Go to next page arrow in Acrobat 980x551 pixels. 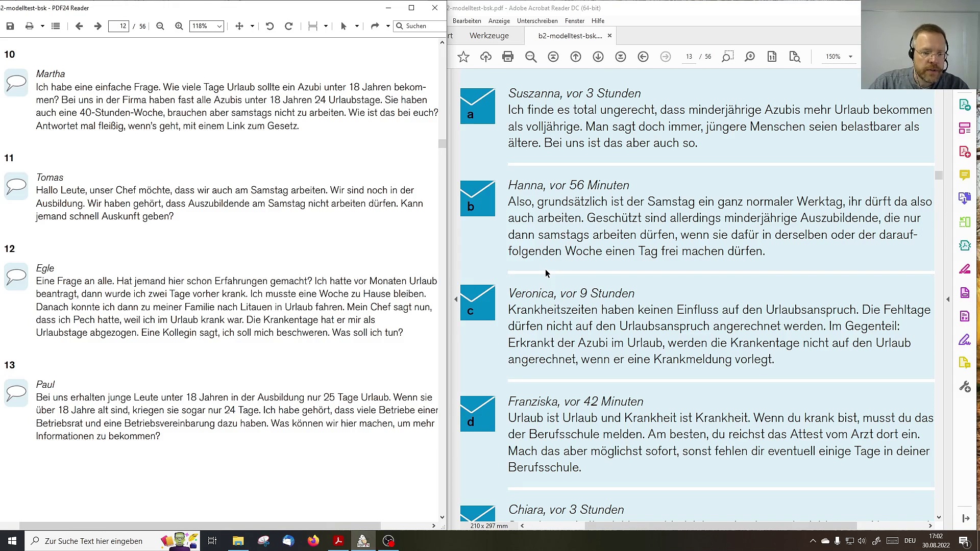pyautogui.click(x=598, y=57)
